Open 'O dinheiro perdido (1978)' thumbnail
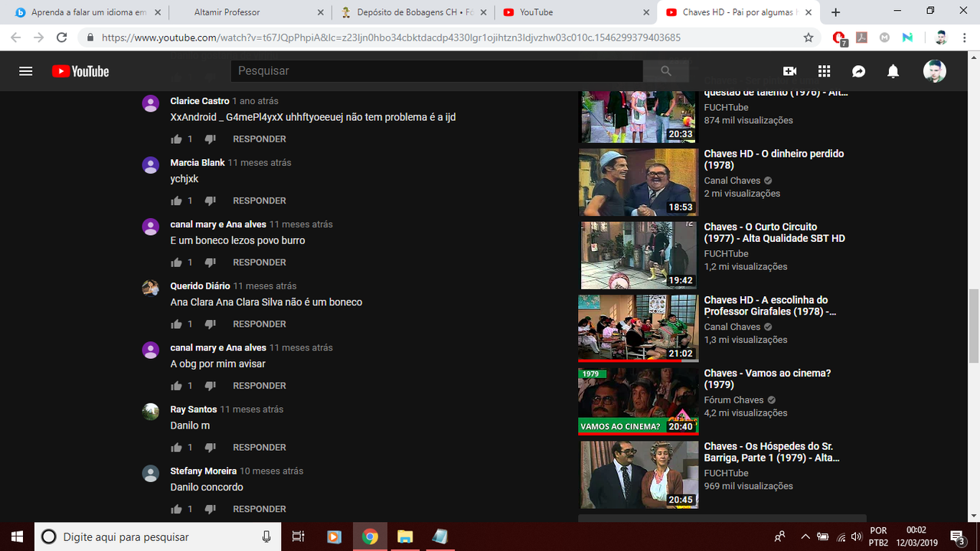 coord(639,182)
